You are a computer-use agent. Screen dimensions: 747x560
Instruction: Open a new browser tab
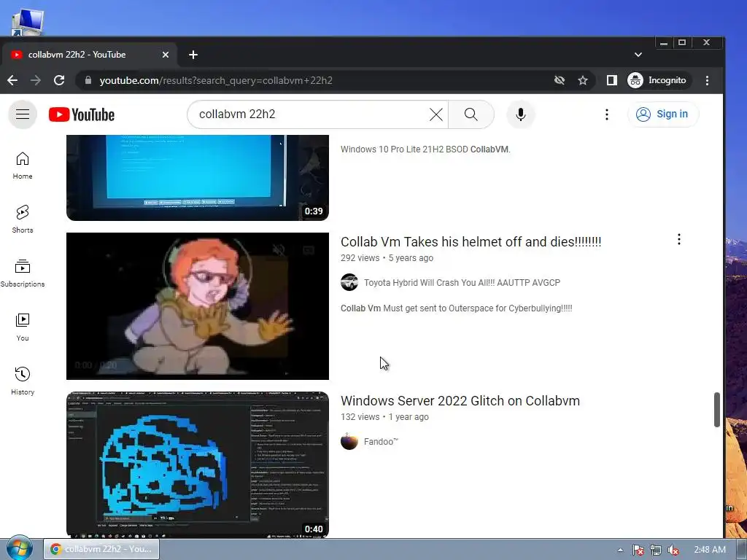tap(193, 55)
